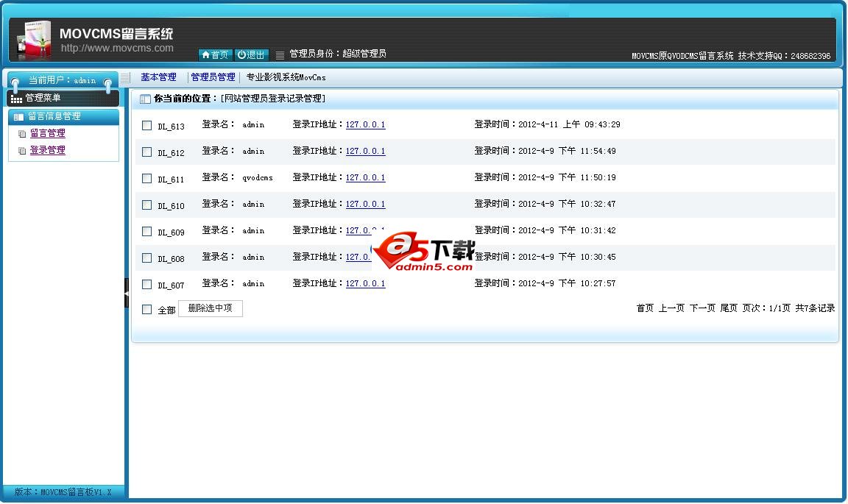Click the http://www.movcms.com URL

pyautogui.click(x=117, y=48)
